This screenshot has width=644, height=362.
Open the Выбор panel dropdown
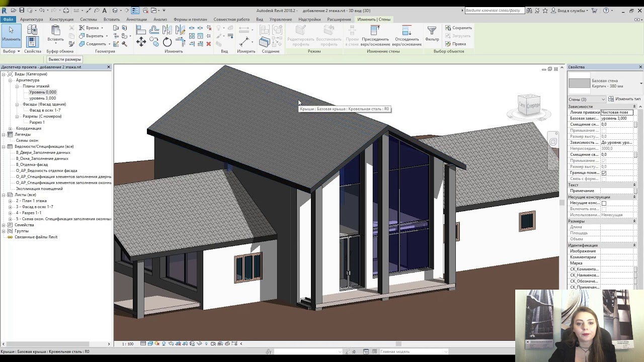pos(12,51)
